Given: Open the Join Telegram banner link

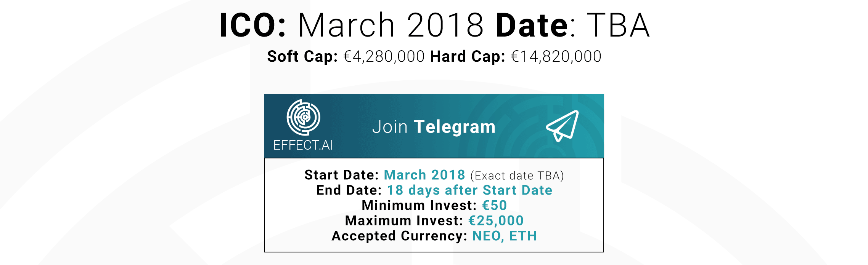Looking at the screenshot, I should coord(434,126).
